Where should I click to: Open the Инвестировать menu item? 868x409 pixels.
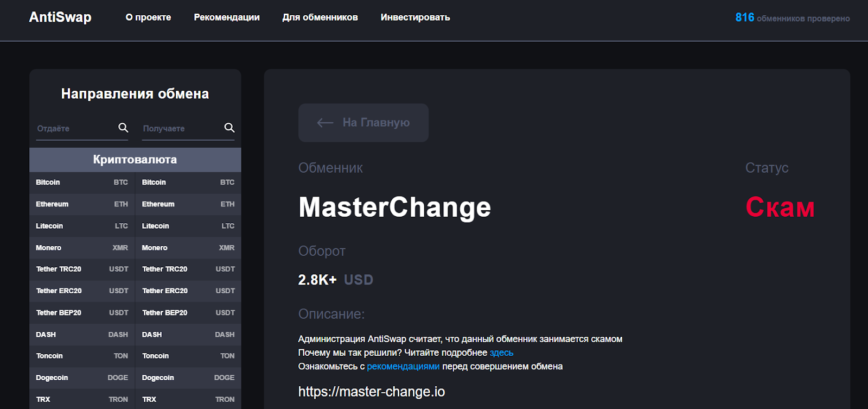click(x=415, y=17)
